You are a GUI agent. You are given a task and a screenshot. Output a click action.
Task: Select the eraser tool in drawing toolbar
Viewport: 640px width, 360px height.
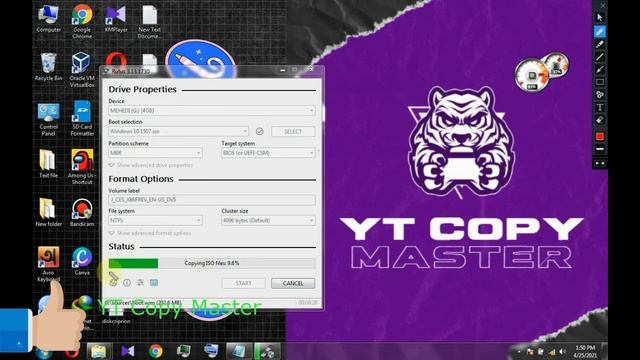[600, 120]
